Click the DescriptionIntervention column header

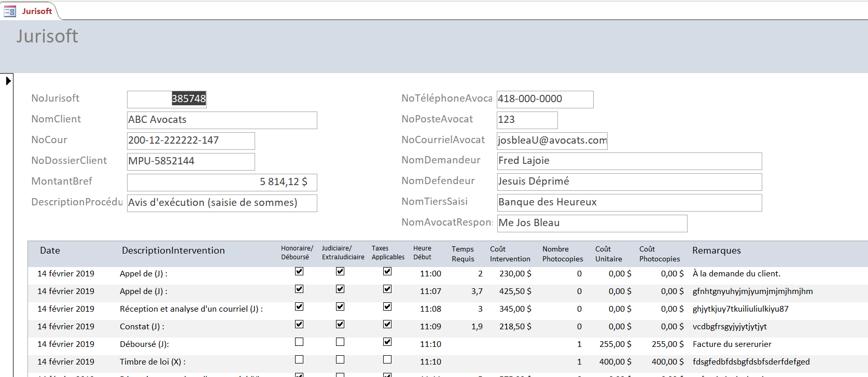coord(173,250)
